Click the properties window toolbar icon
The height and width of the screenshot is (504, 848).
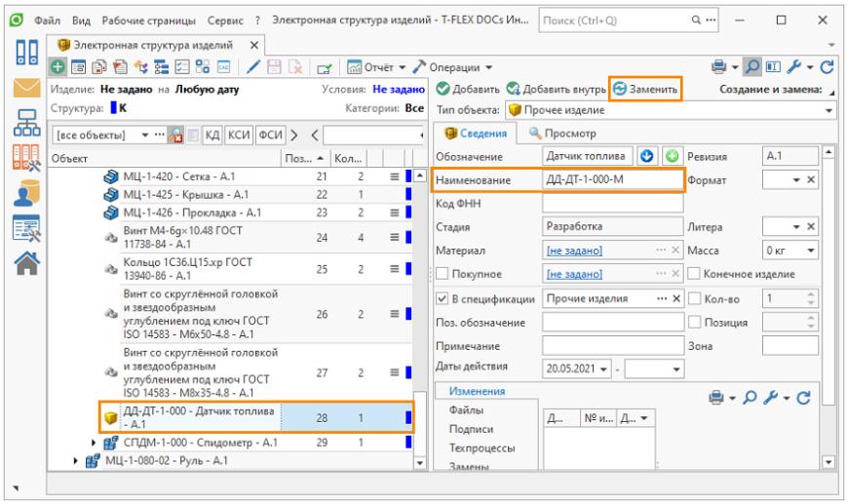tap(78, 67)
